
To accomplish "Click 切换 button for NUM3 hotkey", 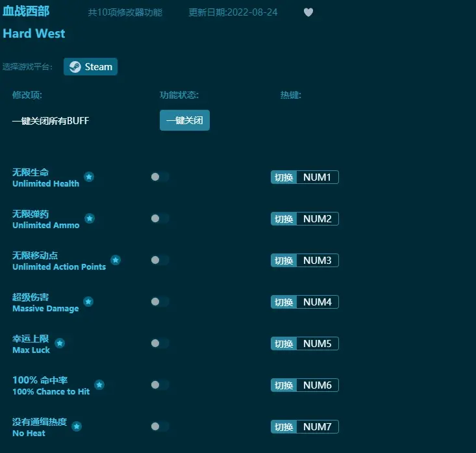I will pos(284,261).
